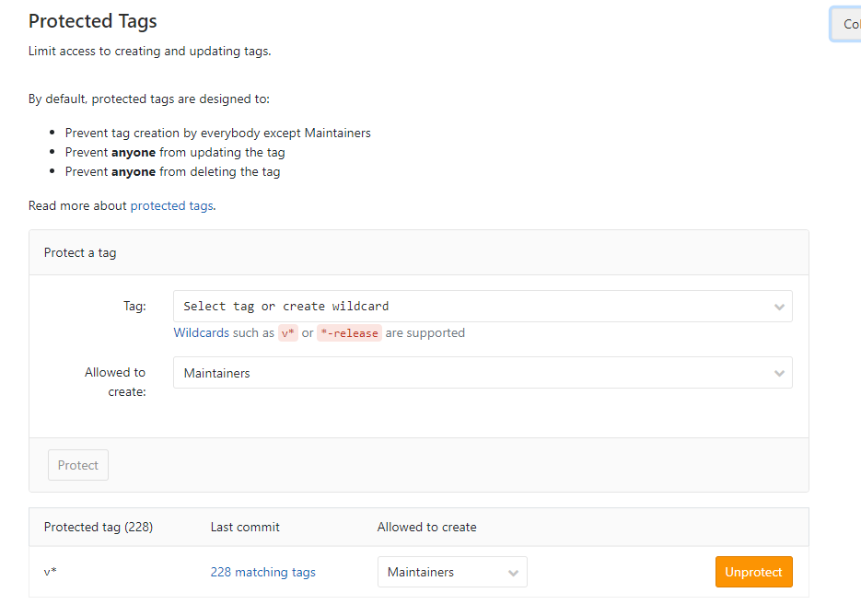This screenshot has width=861, height=616.
Task: Follow the Wildcards help link
Action: pos(201,332)
